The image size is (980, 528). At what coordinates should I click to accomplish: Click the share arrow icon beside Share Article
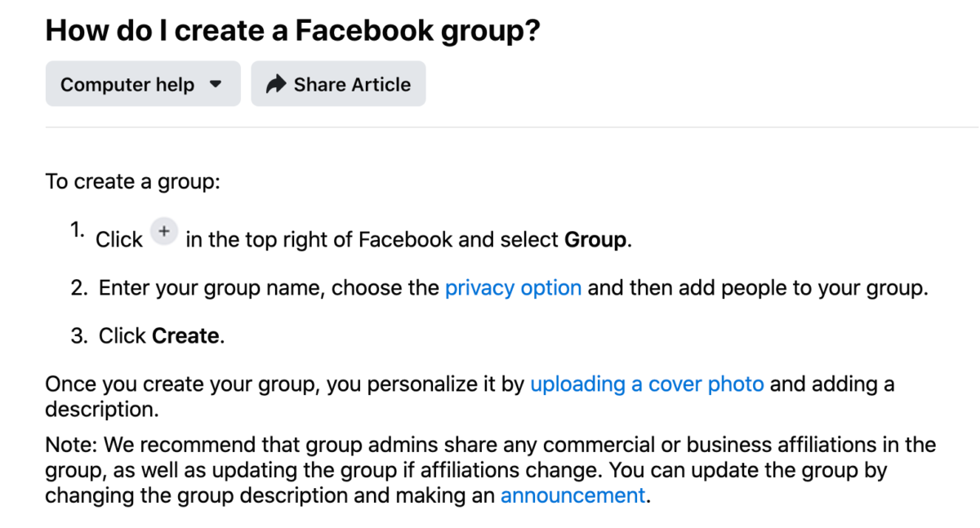[x=276, y=84]
